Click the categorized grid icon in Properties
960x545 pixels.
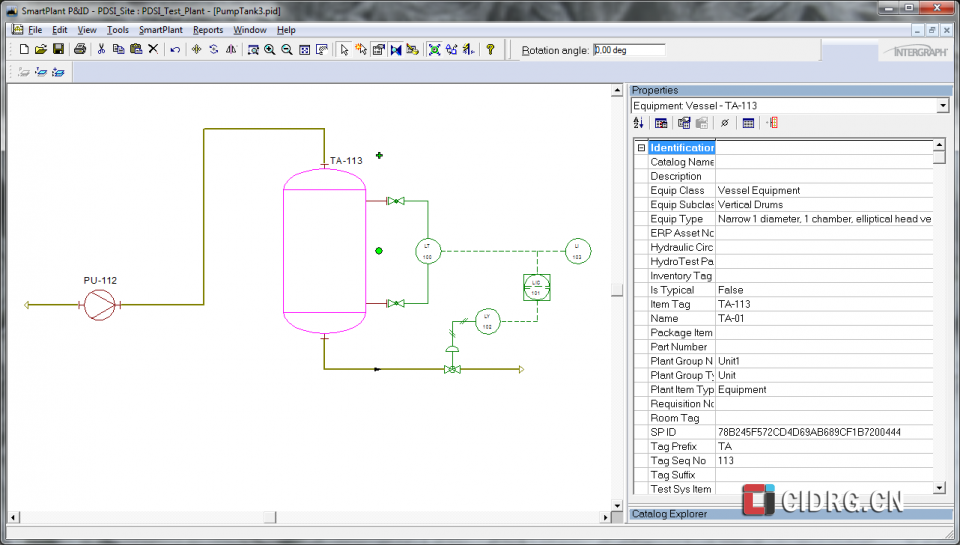661,123
